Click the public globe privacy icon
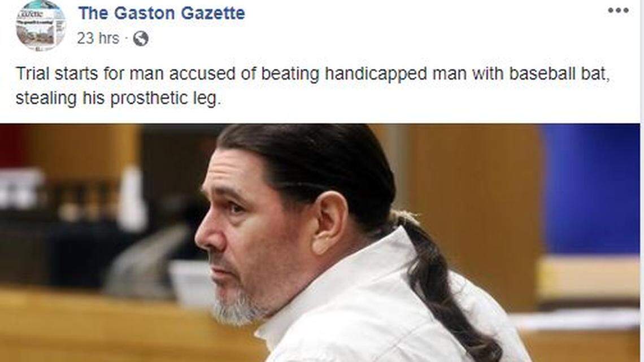The image size is (644, 362). 141,38
